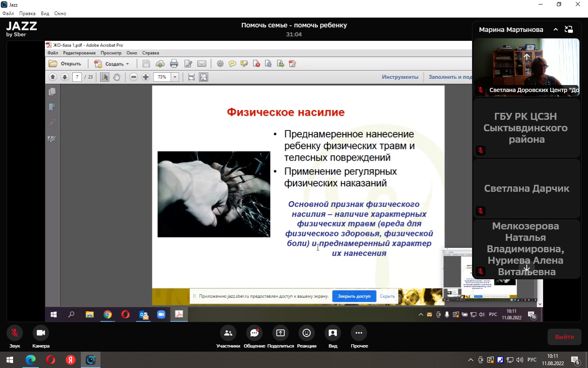Open the Реакции reactions menu
588x368 pixels.
307,333
